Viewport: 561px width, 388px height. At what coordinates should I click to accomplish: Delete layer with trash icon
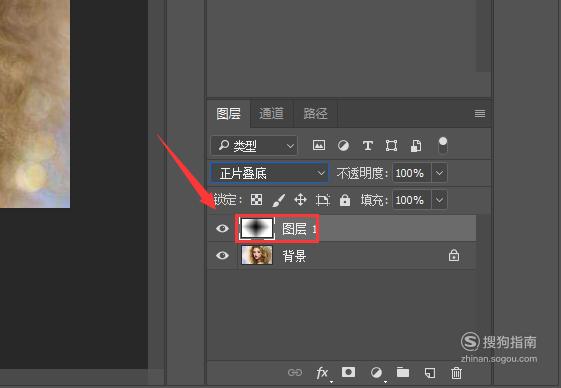456,373
